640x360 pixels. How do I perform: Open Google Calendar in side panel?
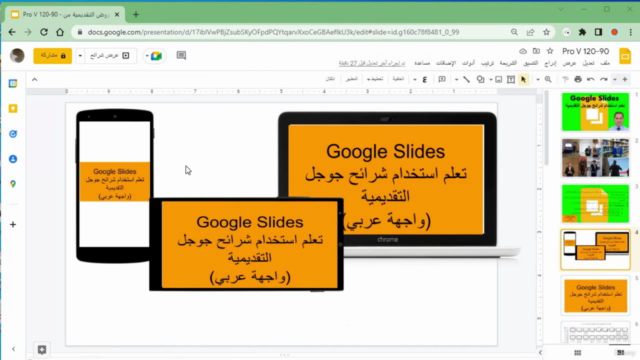coord(13,83)
